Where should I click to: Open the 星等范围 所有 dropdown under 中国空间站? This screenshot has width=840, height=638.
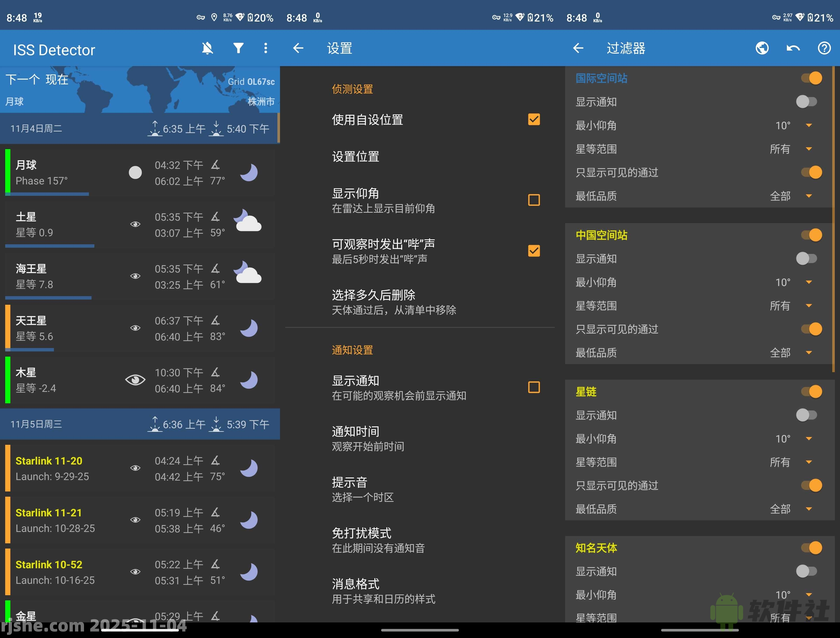pyautogui.click(x=808, y=306)
